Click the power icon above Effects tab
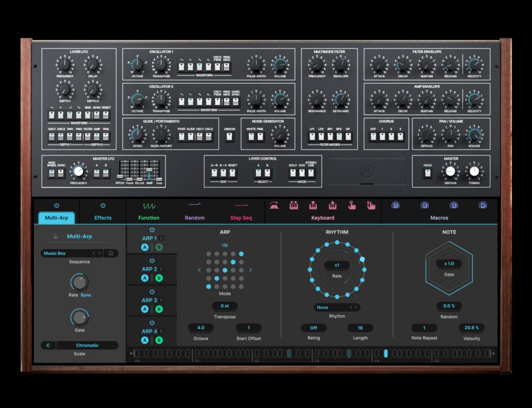 click(102, 206)
